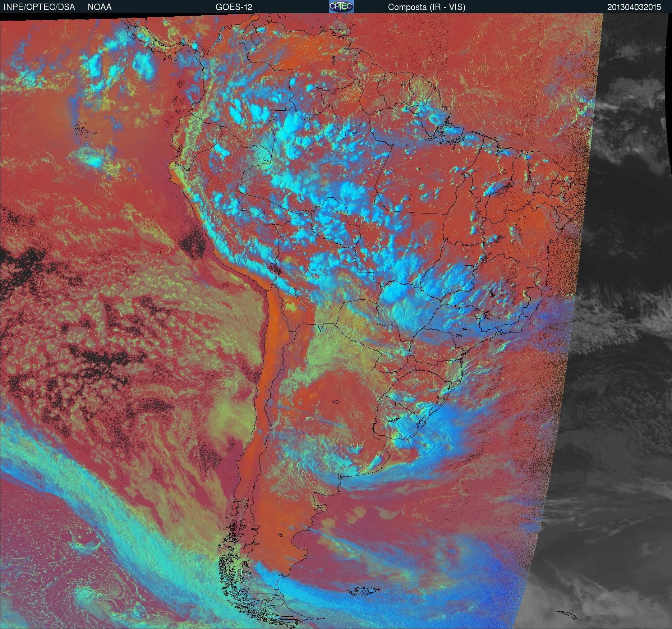Click the GOES-12 satellite name label
The height and width of the screenshot is (629, 672).
[x=234, y=7]
